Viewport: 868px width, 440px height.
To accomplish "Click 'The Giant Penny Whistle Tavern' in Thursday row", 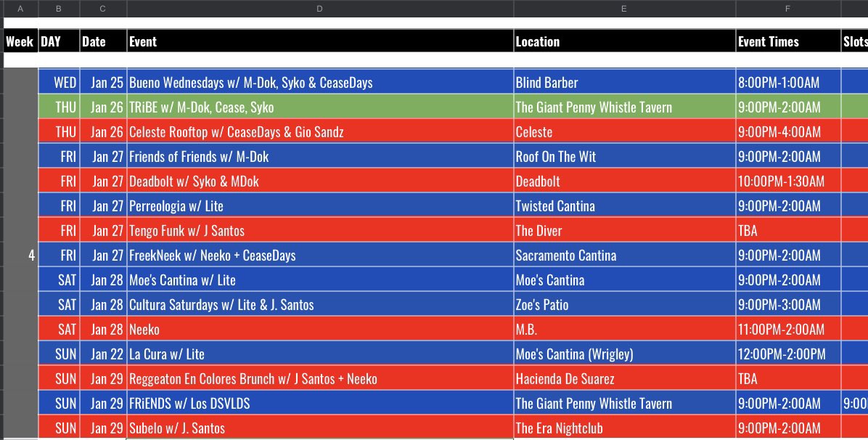I will tap(624, 107).
